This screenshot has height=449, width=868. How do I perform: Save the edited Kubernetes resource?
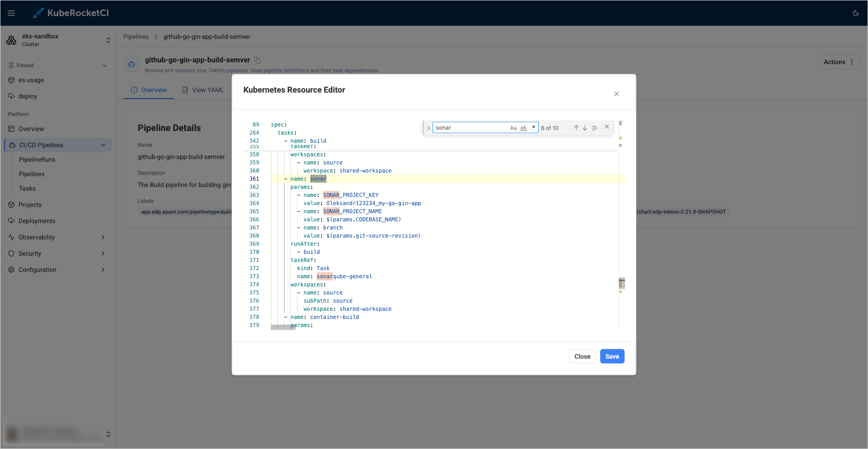coord(612,356)
